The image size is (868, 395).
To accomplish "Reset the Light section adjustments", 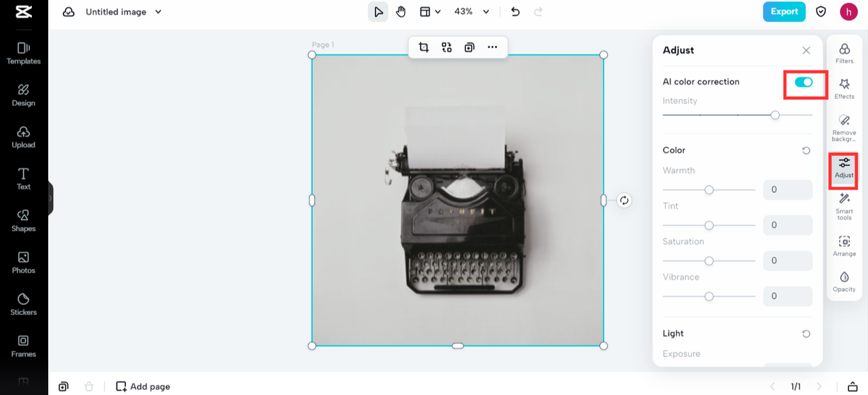I will click(806, 333).
